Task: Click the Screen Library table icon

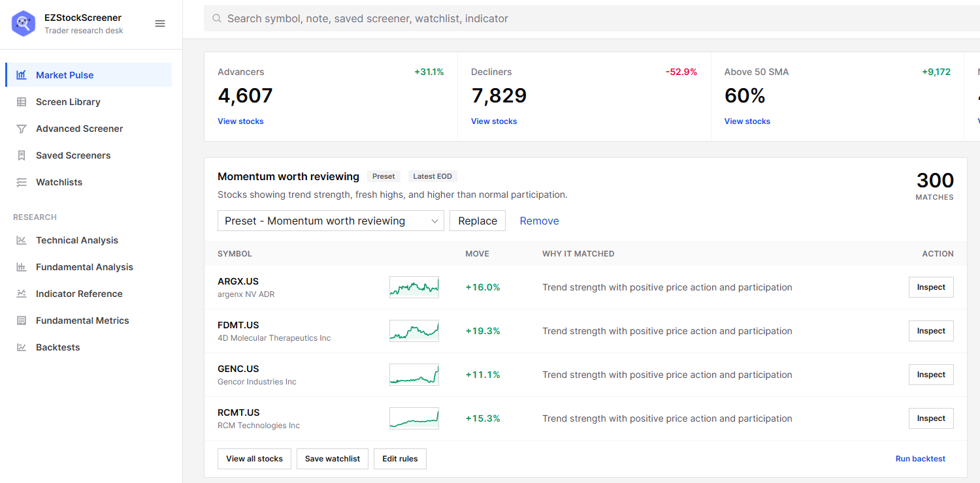Action: pyautogui.click(x=22, y=102)
